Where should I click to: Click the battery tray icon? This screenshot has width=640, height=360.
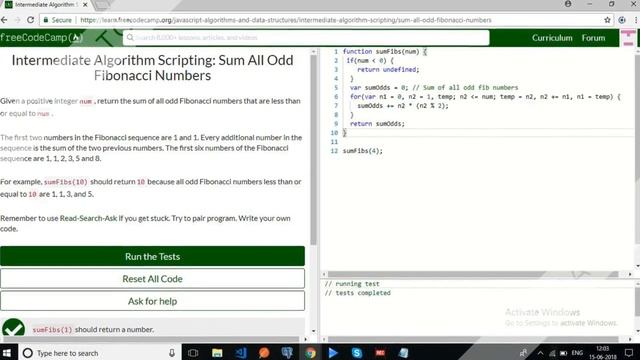pyautogui.click(x=564, y=353)
